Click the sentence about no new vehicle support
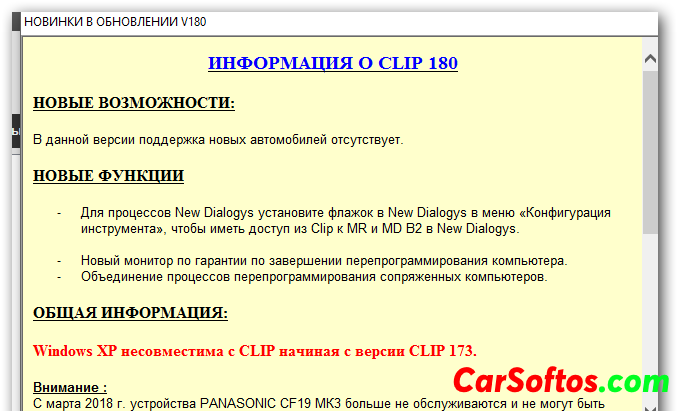Viewport: 678px width, 411px height. 218,139
